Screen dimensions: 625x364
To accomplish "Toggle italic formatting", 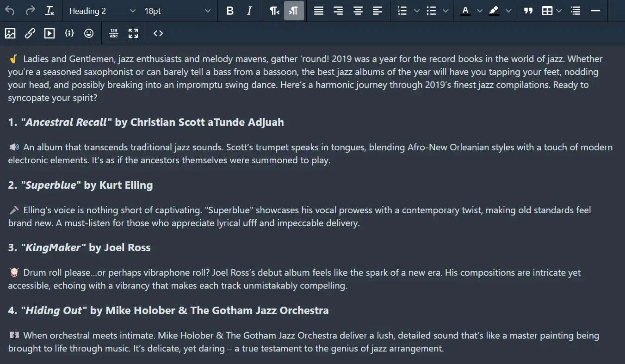I will pyautogui.click(x=249, y=11).
